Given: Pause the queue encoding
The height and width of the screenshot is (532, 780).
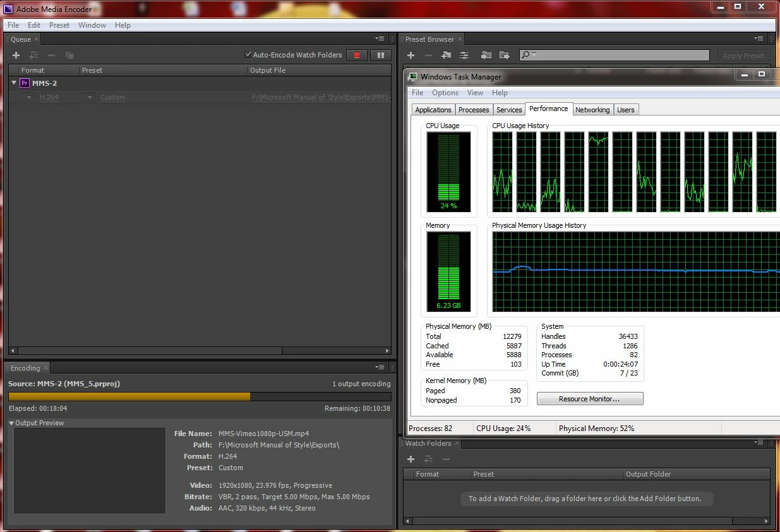Looking at the screenshot, I should (380, 56).
